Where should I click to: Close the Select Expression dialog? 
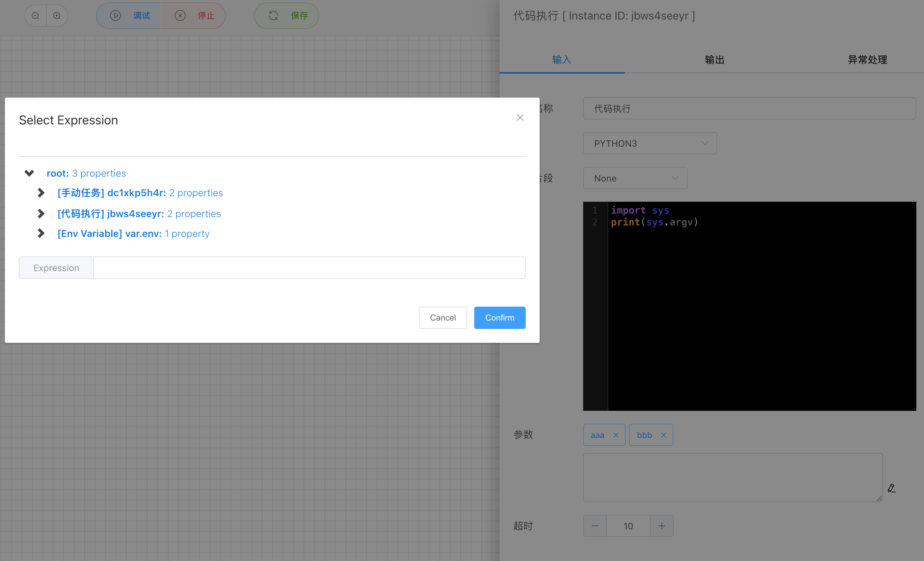click(520, 117)
